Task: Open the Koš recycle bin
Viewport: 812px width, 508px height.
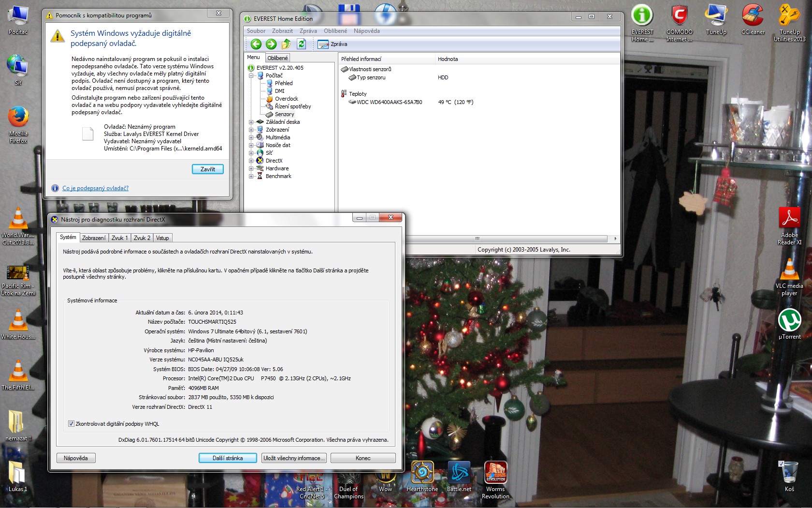Action: click(x=789, y=477)
